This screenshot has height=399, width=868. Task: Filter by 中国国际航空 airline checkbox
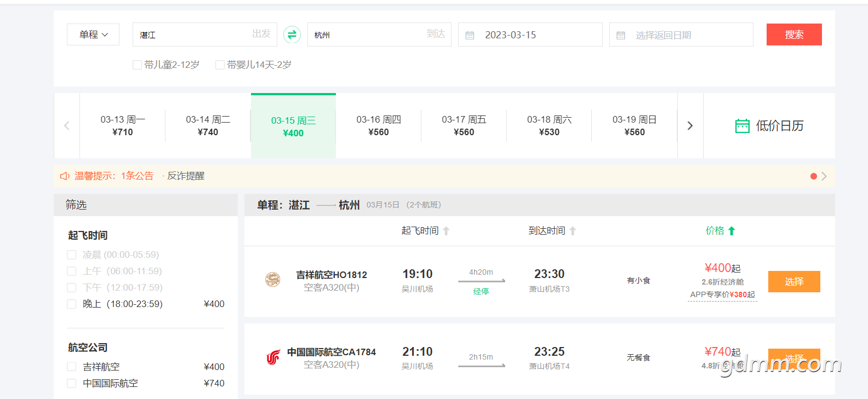tap(71, 383)
